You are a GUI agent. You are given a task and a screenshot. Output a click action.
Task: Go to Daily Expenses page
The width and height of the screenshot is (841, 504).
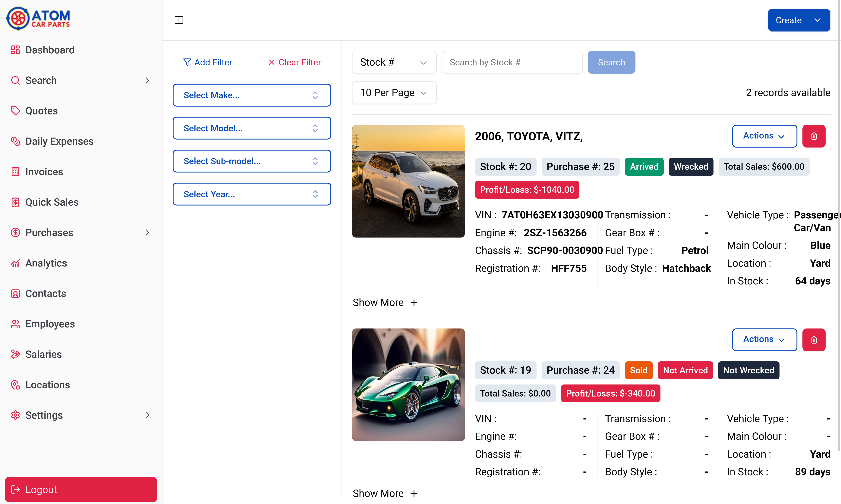59,141
